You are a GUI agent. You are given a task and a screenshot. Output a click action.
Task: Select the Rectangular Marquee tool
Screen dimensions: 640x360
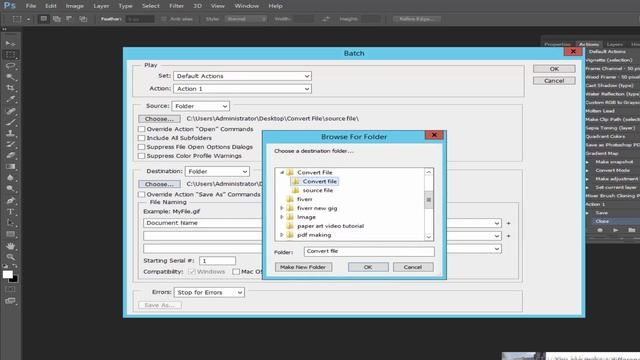pyautogui.click(x=10, y=55)
